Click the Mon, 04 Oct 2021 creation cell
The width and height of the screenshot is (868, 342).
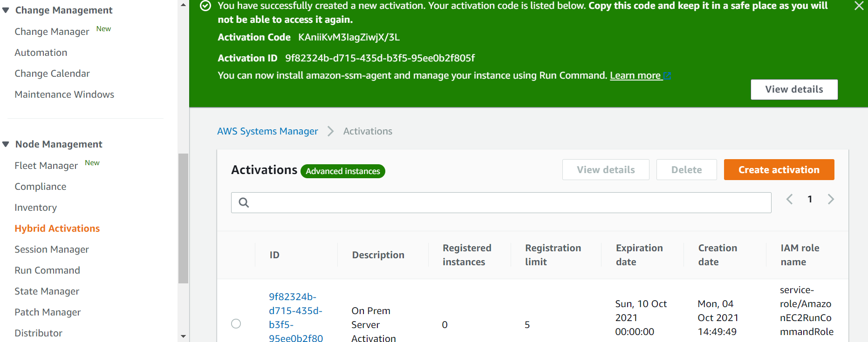coord(718,317)
